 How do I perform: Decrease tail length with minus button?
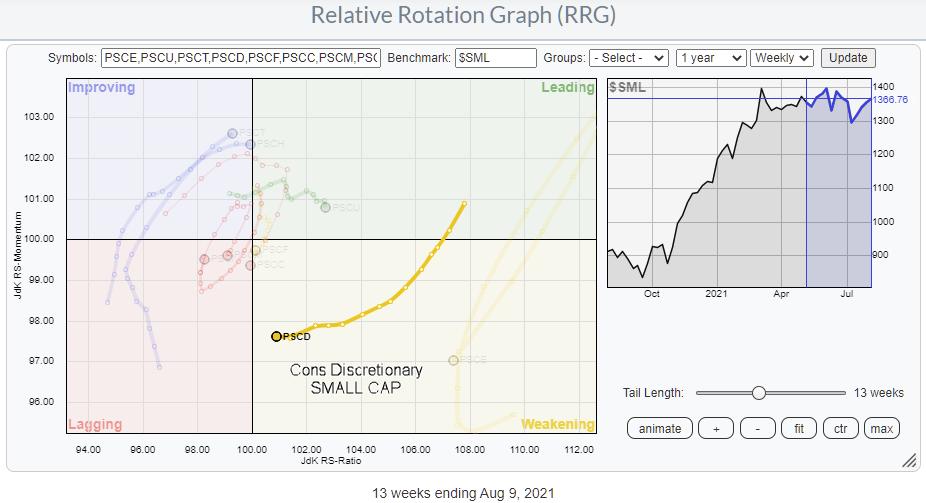click(757, 428)
